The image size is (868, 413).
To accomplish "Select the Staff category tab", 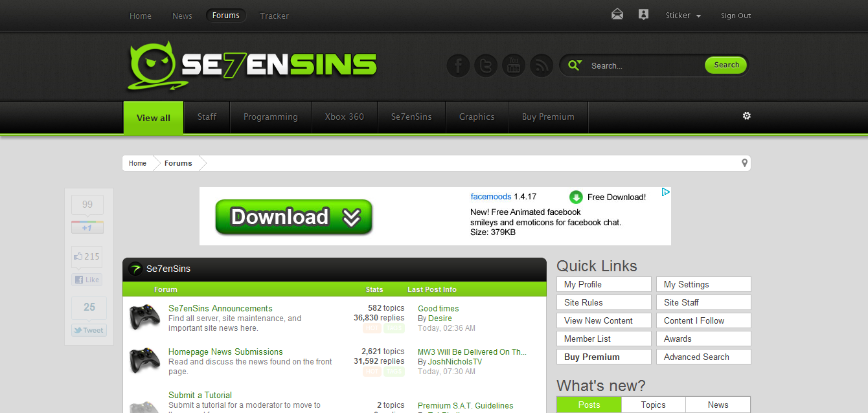I will [207, 117].
